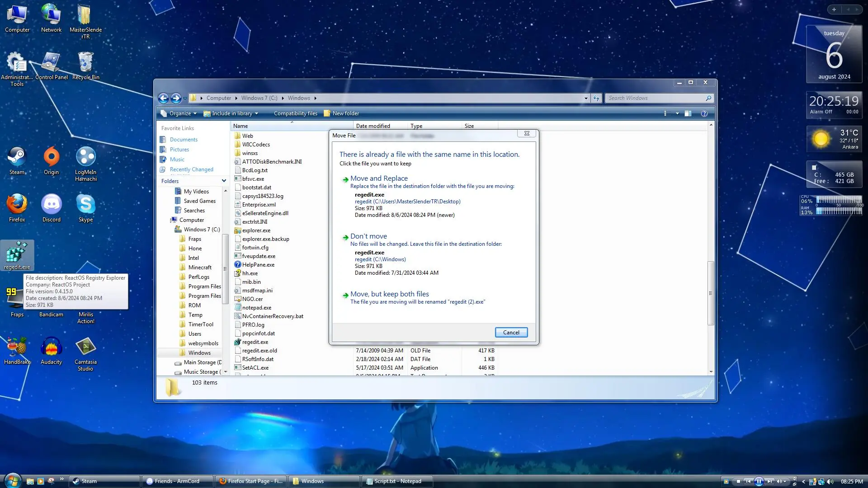This screenshot has width=868, height=488.
Task: Create a New folder
Action: click(x=341, y=113)
